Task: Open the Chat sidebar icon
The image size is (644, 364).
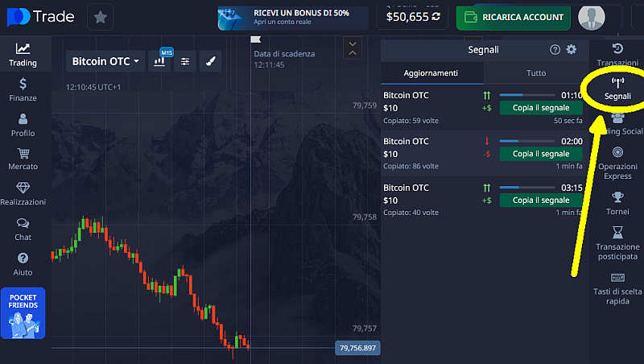Action: click(x=23, y=229)
